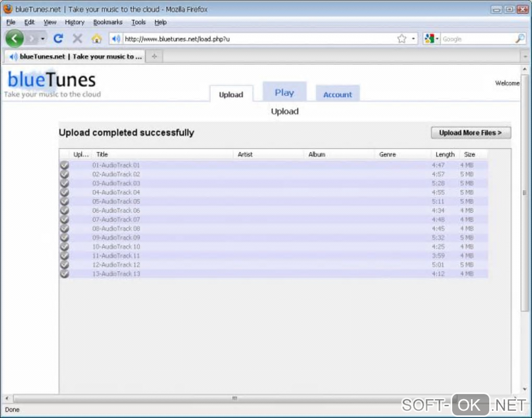Reload the page with the Refresh icon
This screenshot has height=418, width=532.
point(58,39)
